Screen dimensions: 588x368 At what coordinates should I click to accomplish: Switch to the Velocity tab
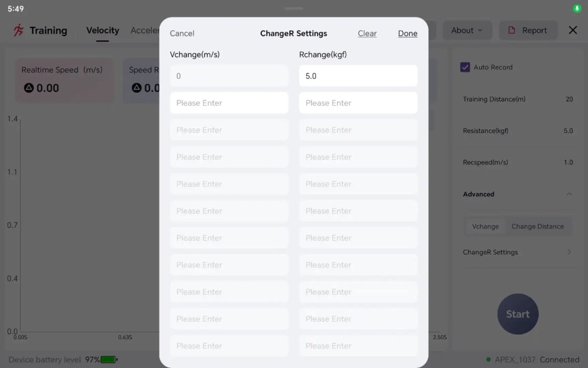[102, 30]
